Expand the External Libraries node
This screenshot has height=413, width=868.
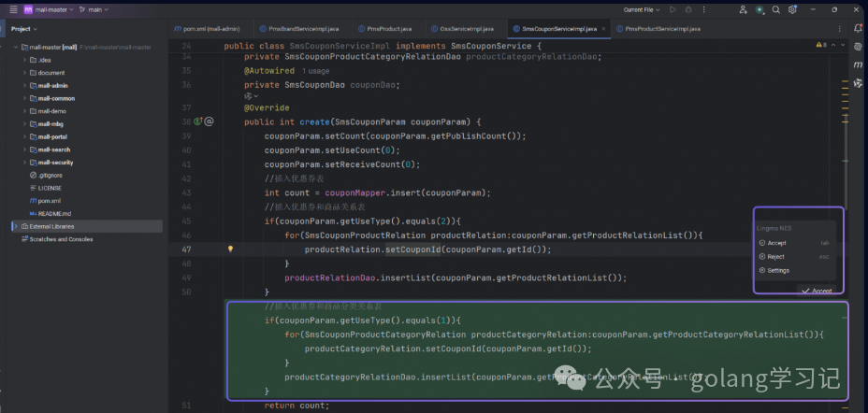(x=16, y=226)
